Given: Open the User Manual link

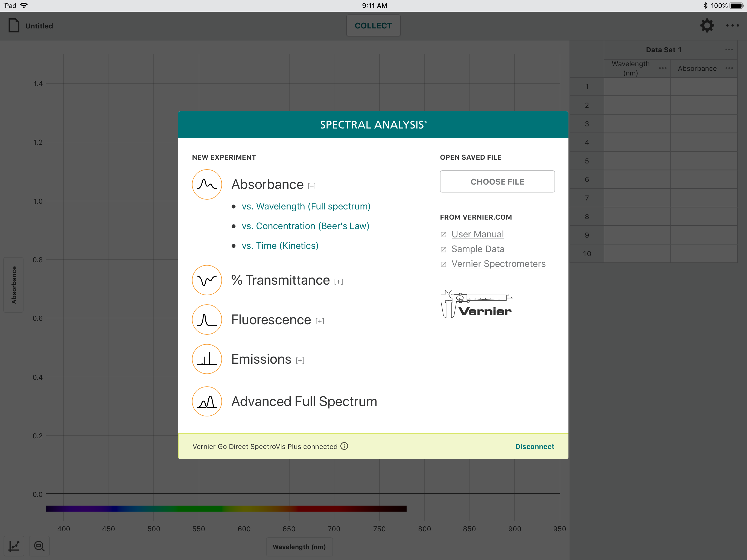Looking at the screenshot, I should pyautogui.click(x=477, y=234).
